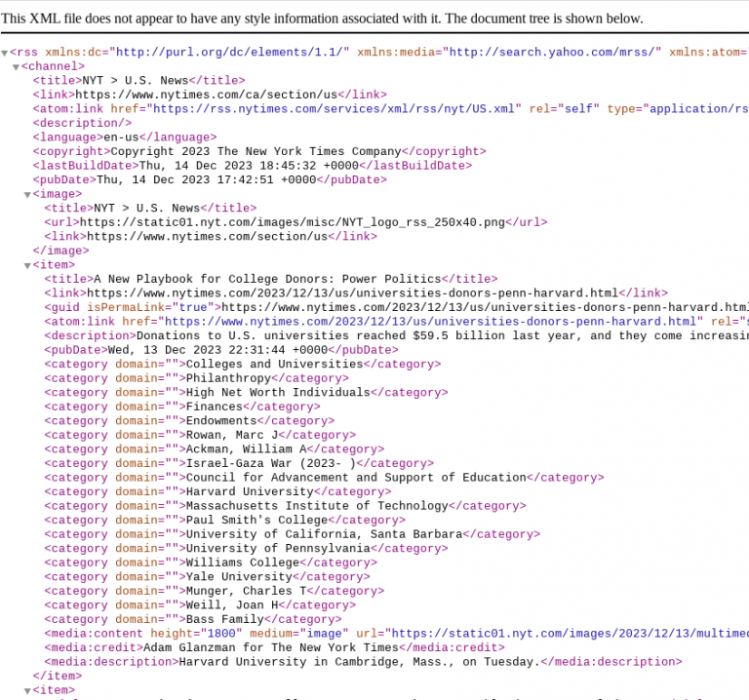Image resolution: width=749 pixels, height=700 pixels.
Task: Collapse the second item at the bottom
Action: 27,690
